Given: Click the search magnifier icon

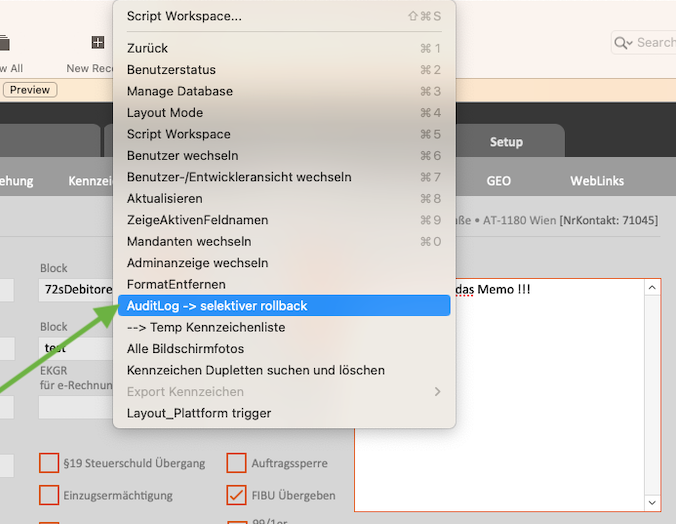Looking at the screenshot, I should coord(621,42).
